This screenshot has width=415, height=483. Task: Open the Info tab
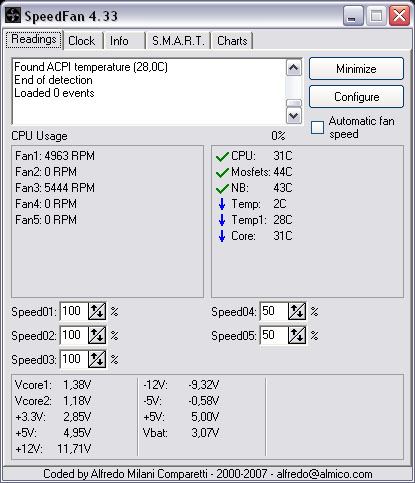[x=124, y=41]
